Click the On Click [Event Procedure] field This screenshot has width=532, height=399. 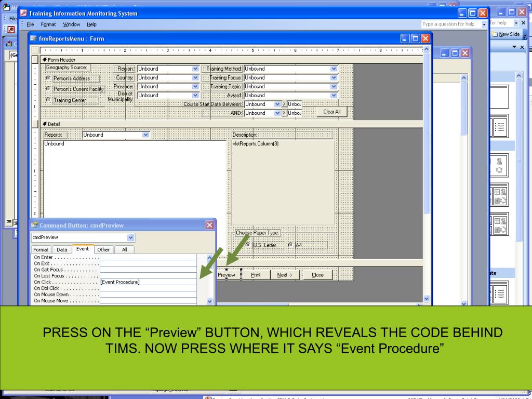pos(148,282)
